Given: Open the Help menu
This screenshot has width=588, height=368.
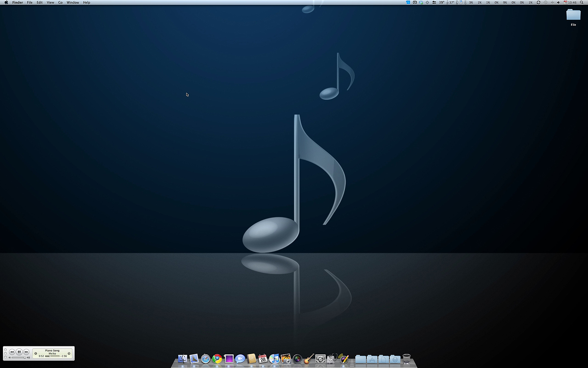Looking at the screenshot, I should click(x=86, y=3).
